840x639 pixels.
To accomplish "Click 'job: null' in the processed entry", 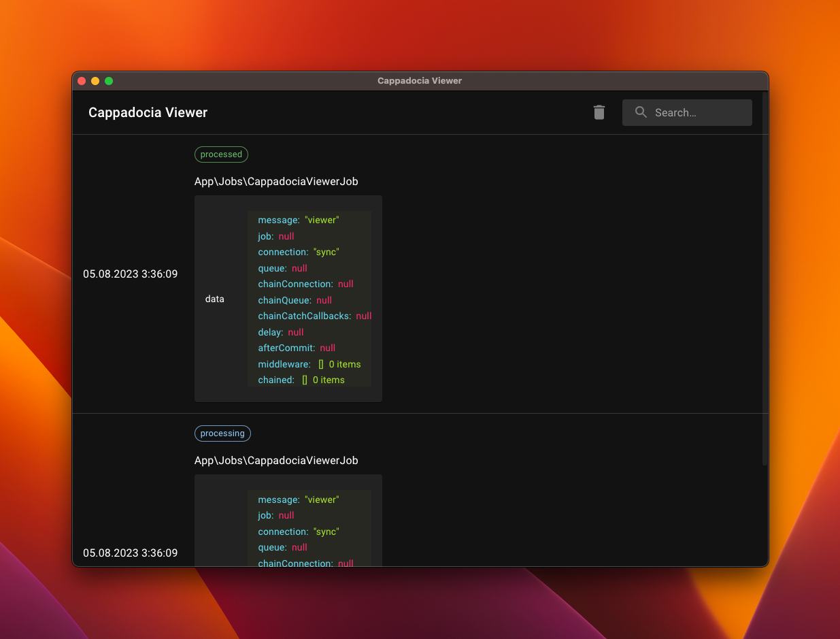I will click(x=276, y=236).
